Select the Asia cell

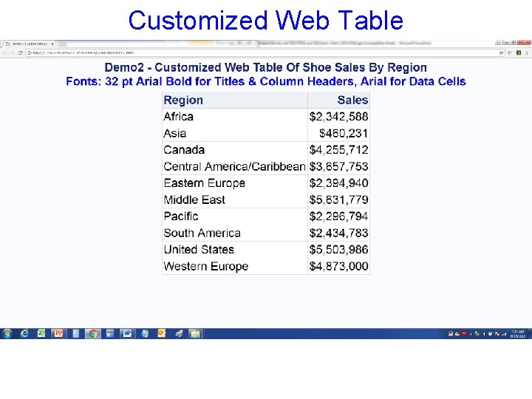tap(235, 133)
